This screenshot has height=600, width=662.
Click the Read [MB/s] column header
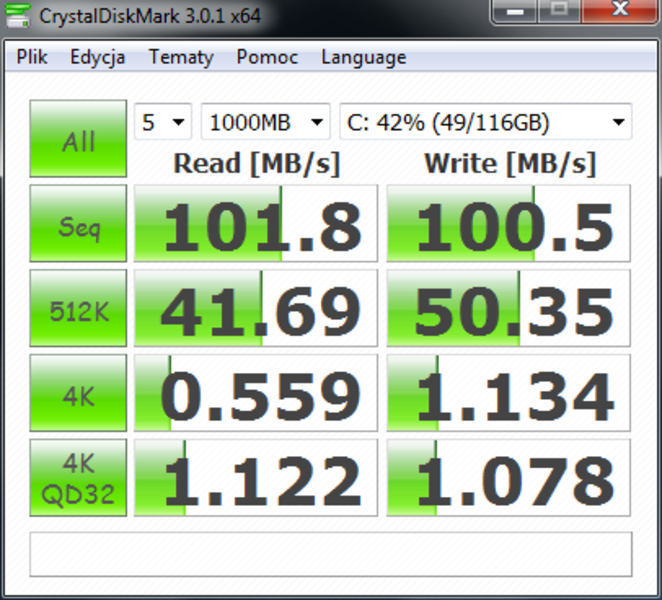pyautogui.click(x=257, y=163)
